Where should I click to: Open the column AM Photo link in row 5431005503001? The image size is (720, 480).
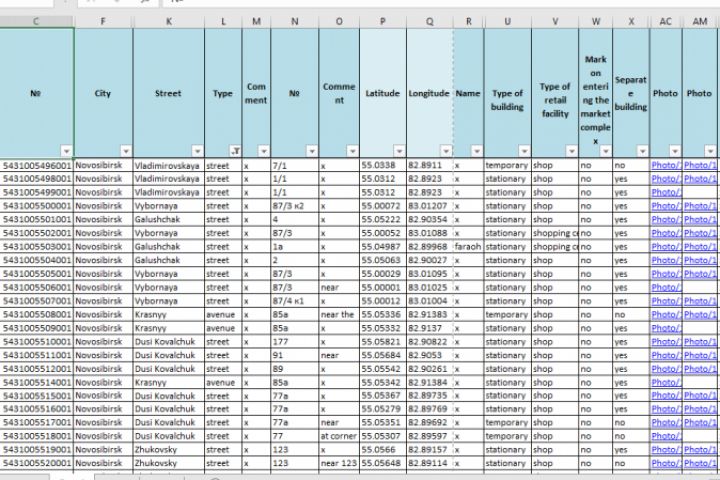[700, 247]
